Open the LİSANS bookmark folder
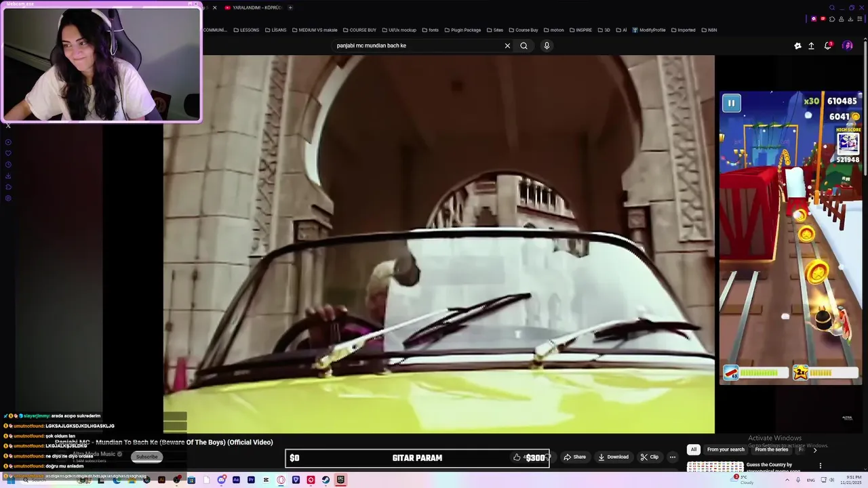The width and height of the screenshot is (868, 488). click(275, 30)
